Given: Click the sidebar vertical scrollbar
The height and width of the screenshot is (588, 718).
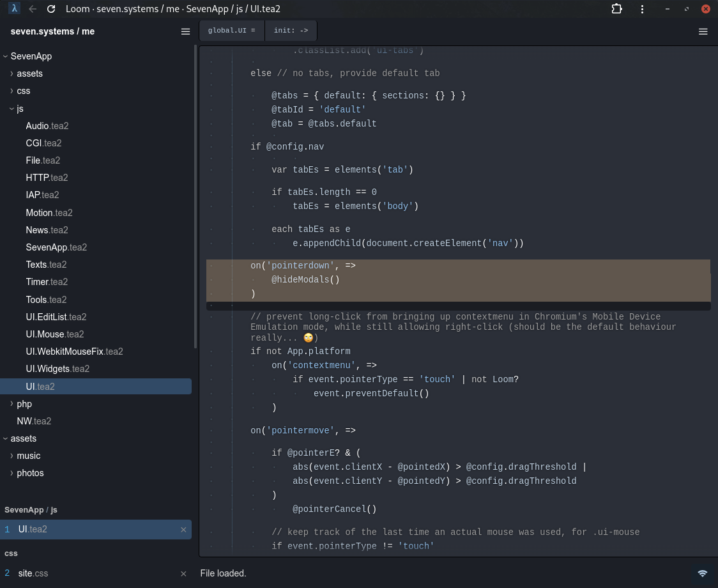Looking at the screenshot, I should point(195,197).
